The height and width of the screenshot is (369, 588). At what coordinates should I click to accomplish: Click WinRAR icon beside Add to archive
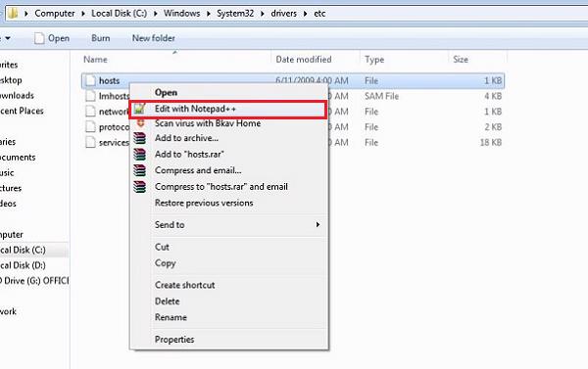139,138
